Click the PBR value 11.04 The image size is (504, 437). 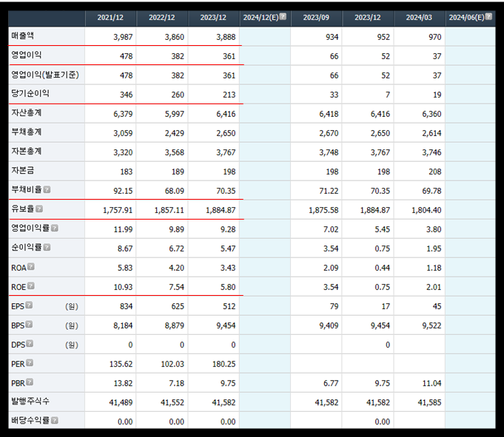tap(431, 384)
